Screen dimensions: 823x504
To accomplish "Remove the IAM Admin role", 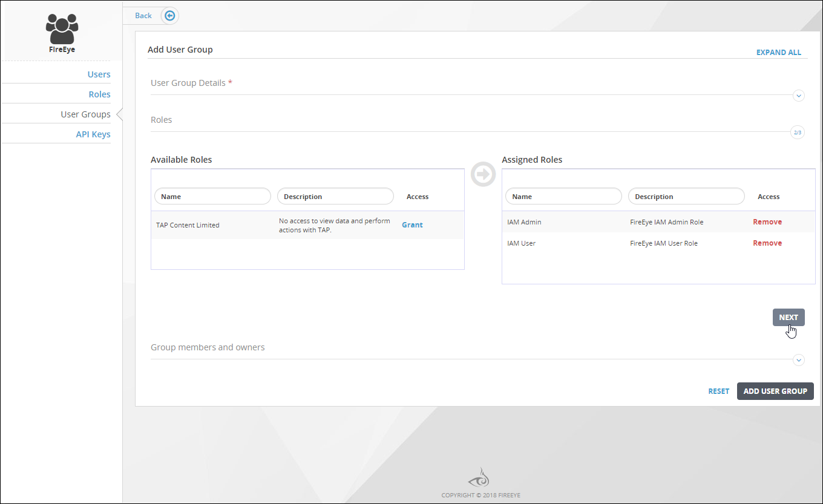I will point(767,222).
